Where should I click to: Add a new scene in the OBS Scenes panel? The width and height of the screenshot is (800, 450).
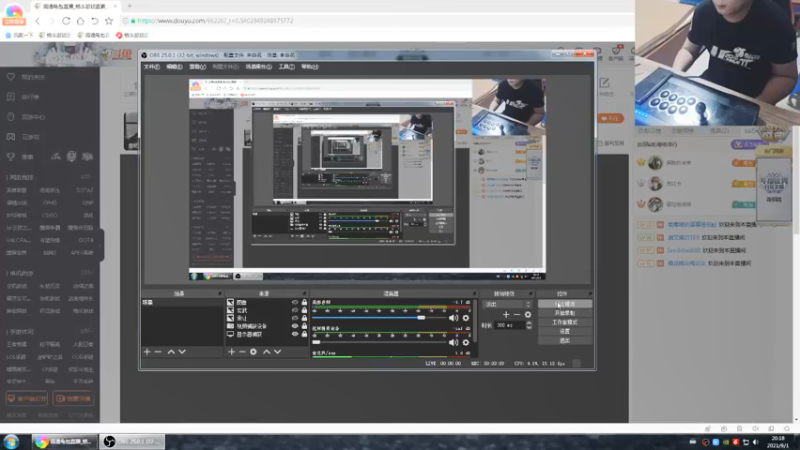coord(147,352)
